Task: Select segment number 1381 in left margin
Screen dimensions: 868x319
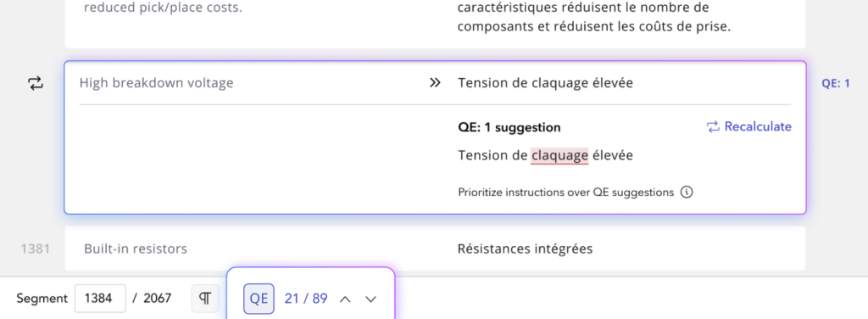Action: (x=36, y=249)
